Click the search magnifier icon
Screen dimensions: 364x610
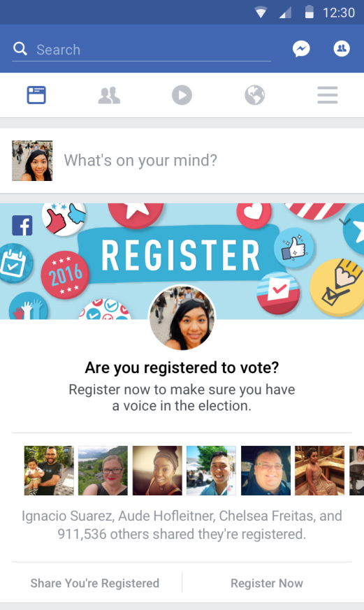20,49
